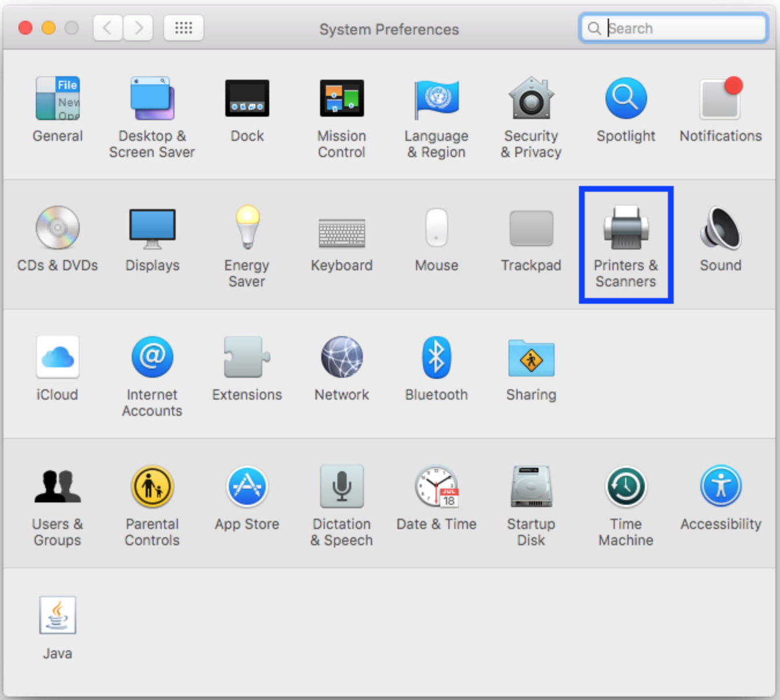
Task: Click the magnifying glass in search field
Action: pyautogui.click(x=594, y=28)
